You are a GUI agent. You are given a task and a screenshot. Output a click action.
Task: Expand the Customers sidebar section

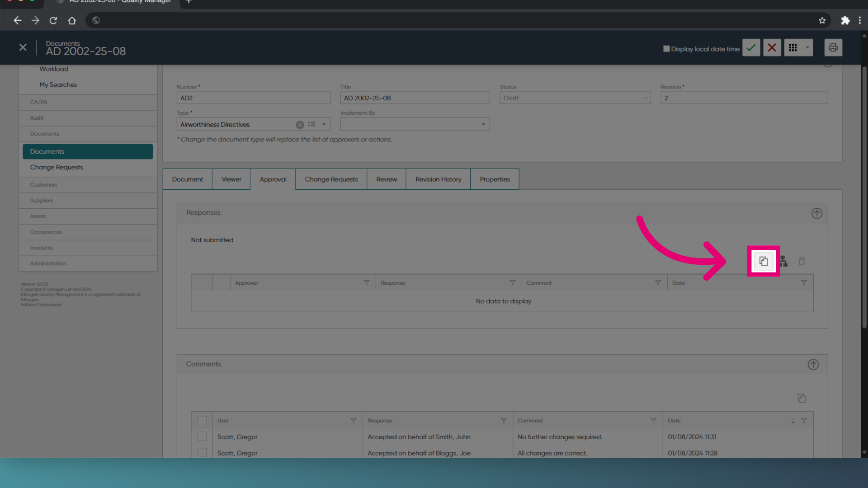tap(88, 185)
